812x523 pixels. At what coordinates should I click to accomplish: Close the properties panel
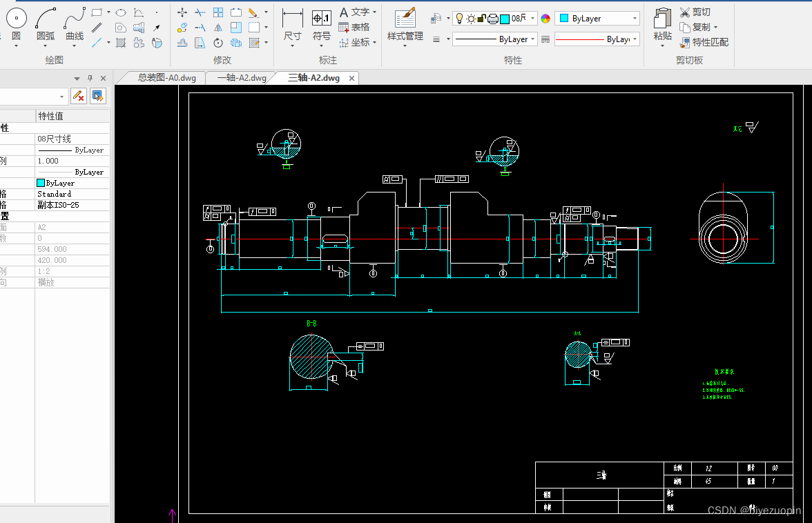(103, 78)
